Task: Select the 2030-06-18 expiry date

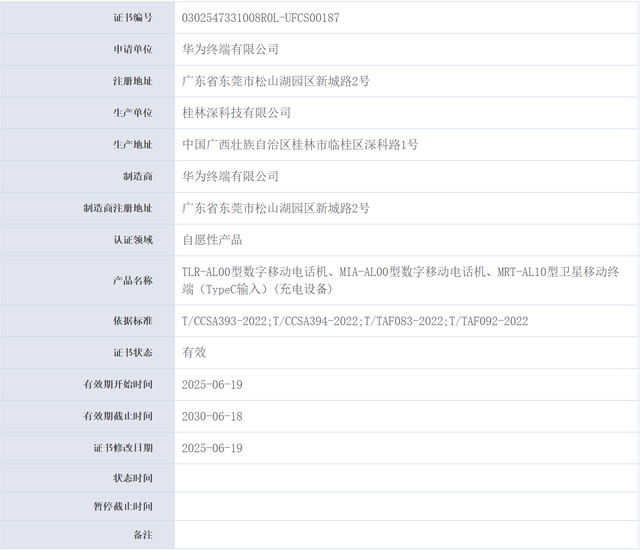Action: pyautogui.click(x=212, y=417)
